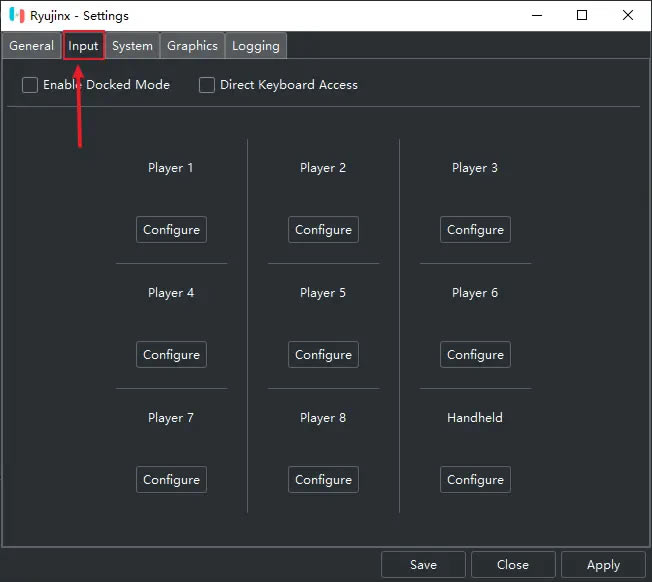
Task: Configure Player 3 controller
Action: 475,229
